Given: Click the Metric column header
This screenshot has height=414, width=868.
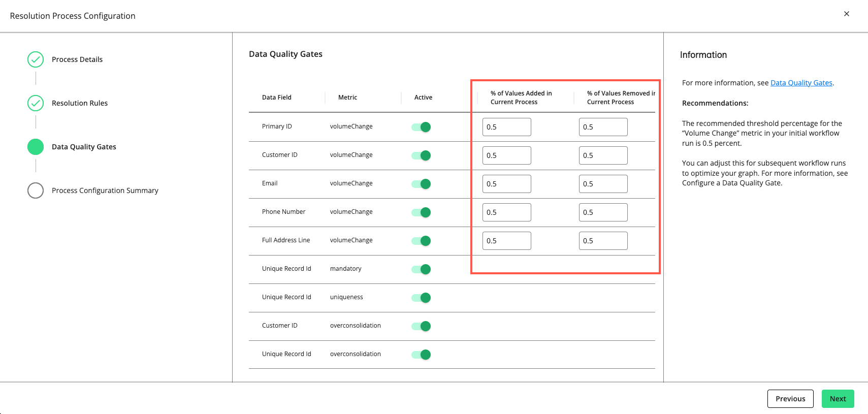Looking at the screenshot, I should click(347, 98).
